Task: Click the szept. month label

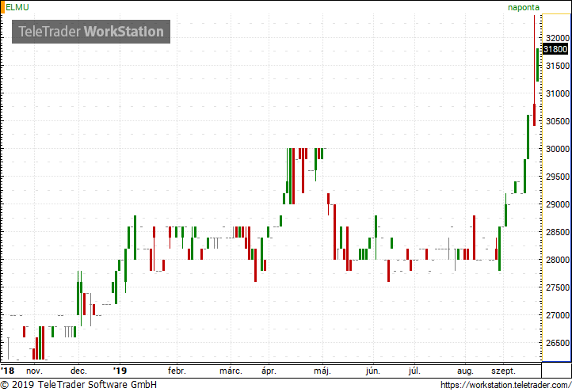Action: 503,371
